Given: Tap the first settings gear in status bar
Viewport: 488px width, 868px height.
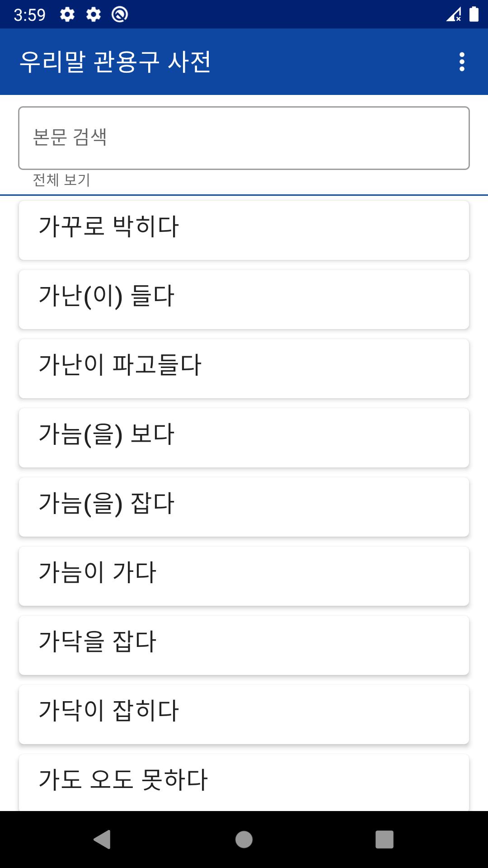Looking at the screenshot, I should (67, 14).
